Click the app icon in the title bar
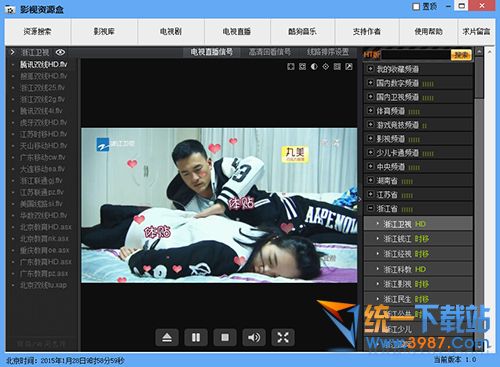This screenshot has height=367, width=500. pos(10,9)
